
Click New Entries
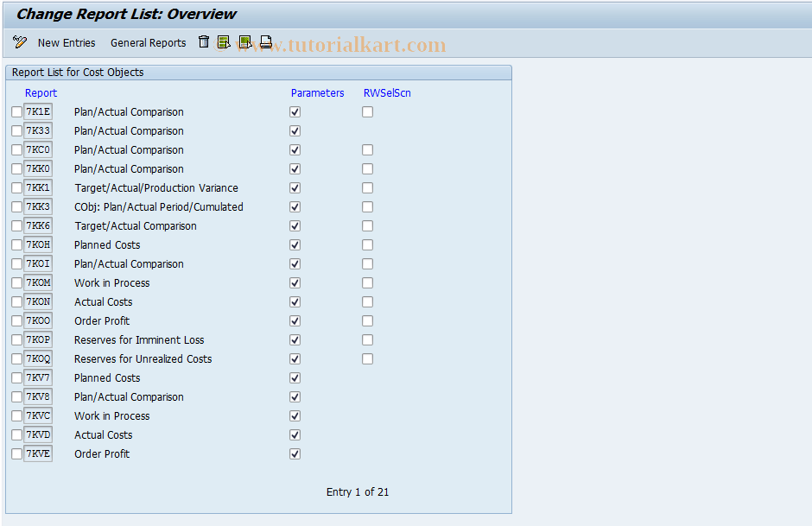tap(67, 42)
